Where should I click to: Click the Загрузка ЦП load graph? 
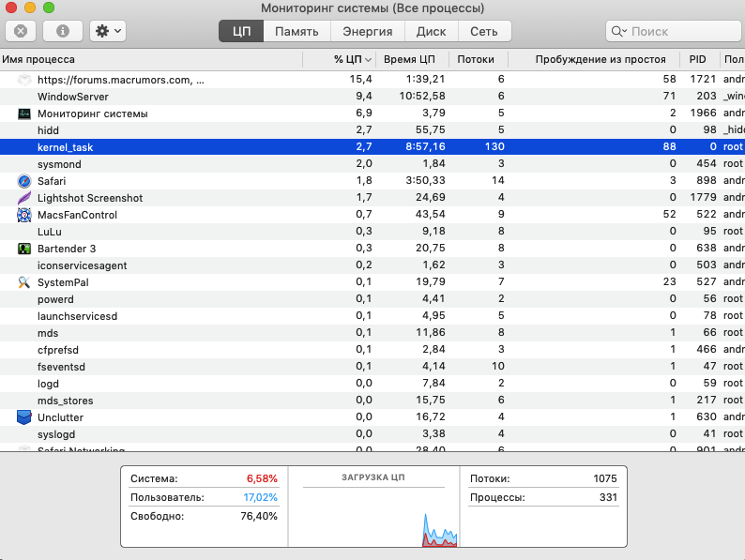(x=373, y=518)
